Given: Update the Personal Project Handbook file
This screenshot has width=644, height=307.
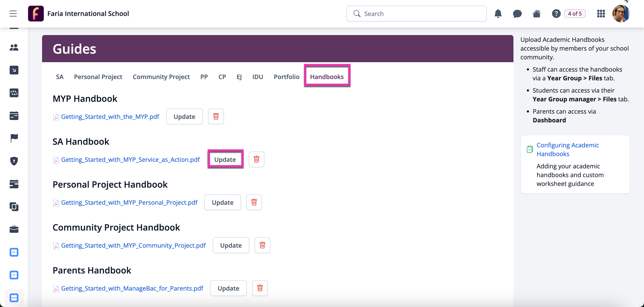Looking at the screenshot, I should coord(223,203).
